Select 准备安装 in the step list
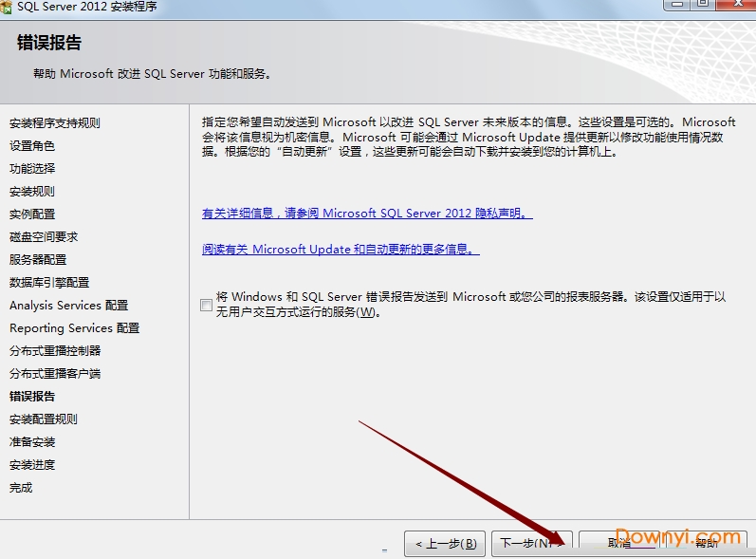Image resolution: width=756 pixels, height=559 pixels. pyautogui.click(x=32, y=442)
